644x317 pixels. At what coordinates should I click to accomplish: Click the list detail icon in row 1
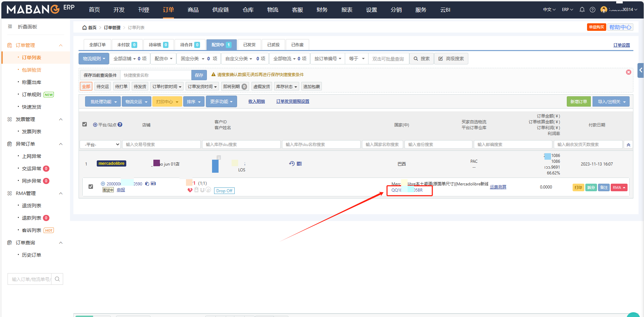pos(299,164)
